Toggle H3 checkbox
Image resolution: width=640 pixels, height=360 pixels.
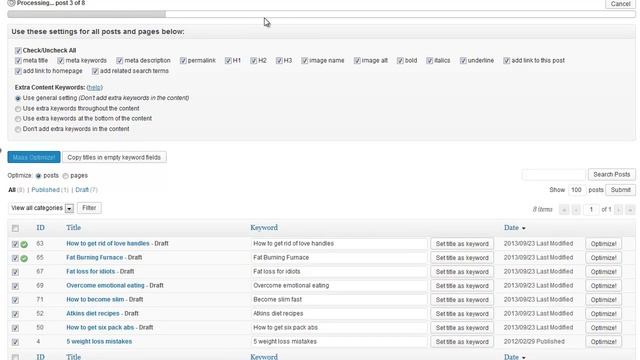[x=279, y=61]
